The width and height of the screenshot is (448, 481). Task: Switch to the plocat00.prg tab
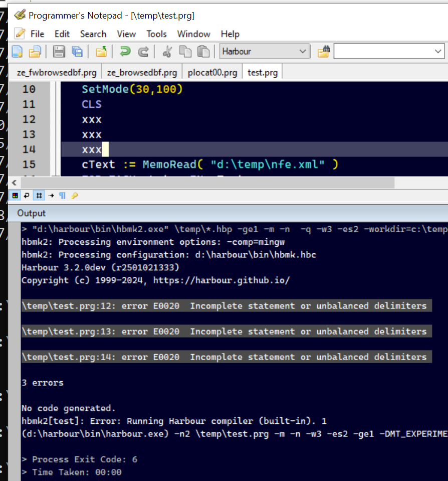[x=212, y=72]
